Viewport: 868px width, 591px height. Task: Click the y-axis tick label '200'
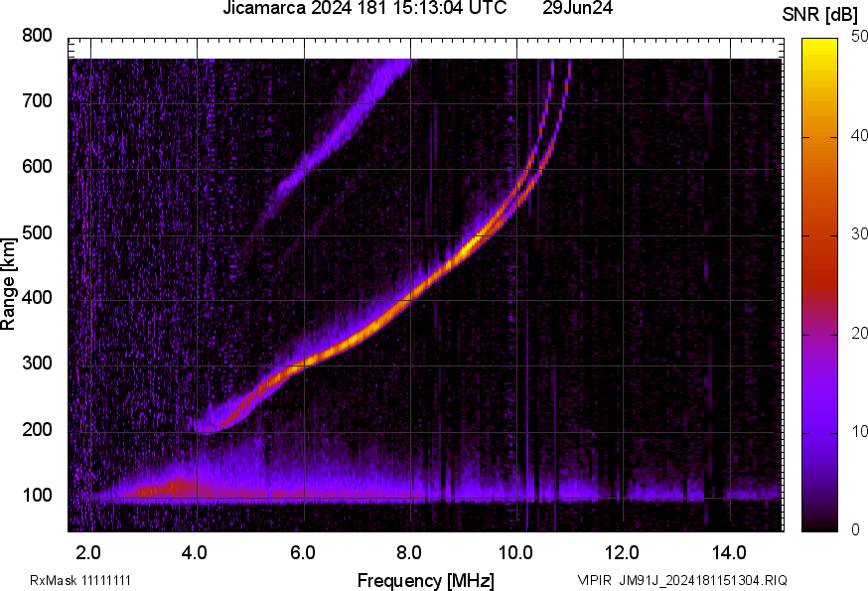pyautogui.click(x=37, y=430)
